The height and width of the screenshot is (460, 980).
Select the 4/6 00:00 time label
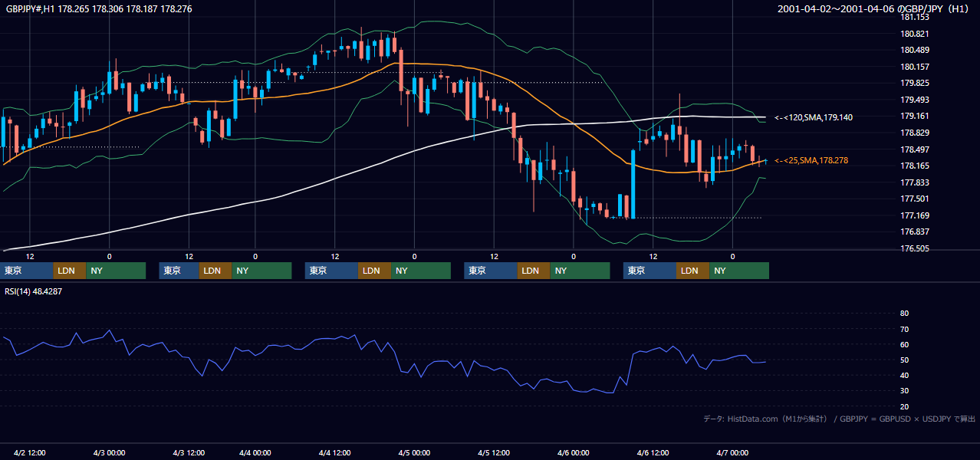tap(574, 452)
